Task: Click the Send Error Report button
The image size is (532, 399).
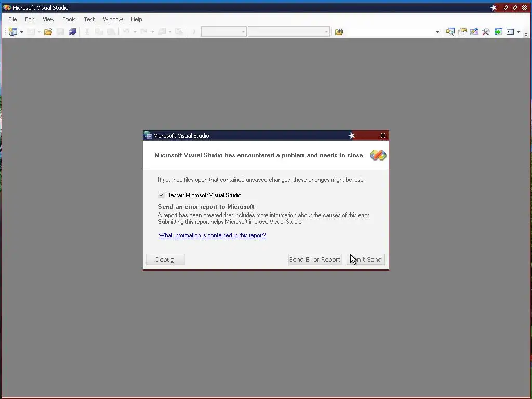Action: 315,260
